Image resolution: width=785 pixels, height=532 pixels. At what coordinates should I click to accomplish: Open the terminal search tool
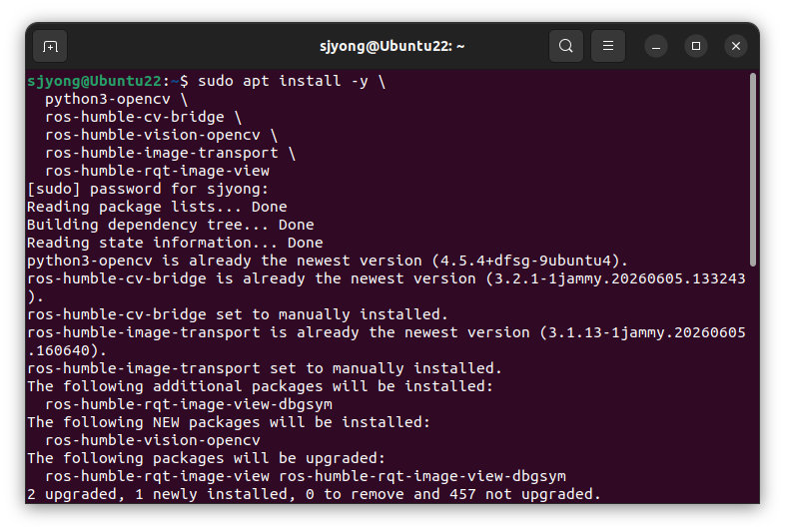(565, 46)
